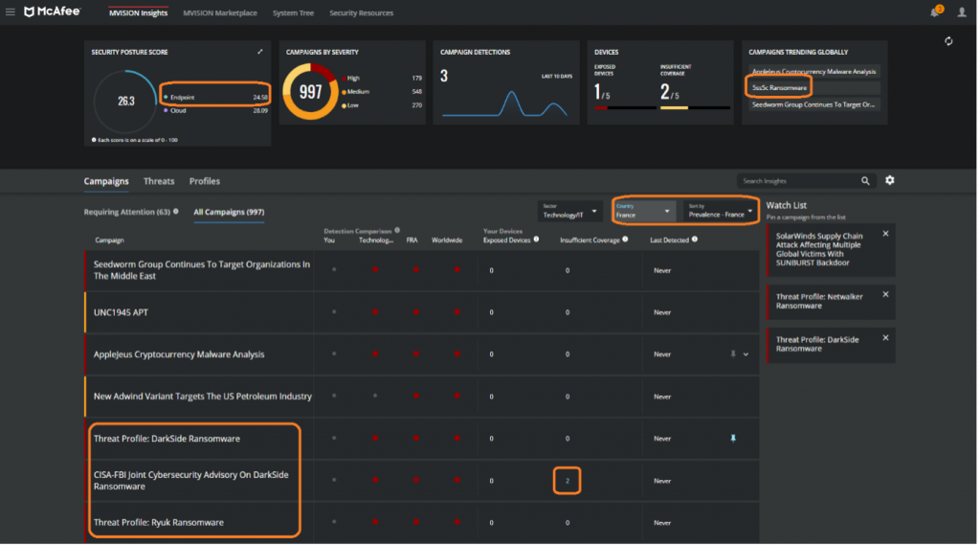Show Insufficient Coverage info icon
Screen dimensions: 980x546
pyautogui.click(x=625, y=239)
